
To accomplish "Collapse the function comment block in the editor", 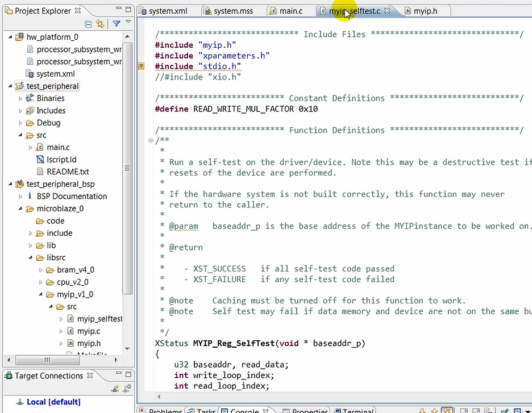I will 150,140.
